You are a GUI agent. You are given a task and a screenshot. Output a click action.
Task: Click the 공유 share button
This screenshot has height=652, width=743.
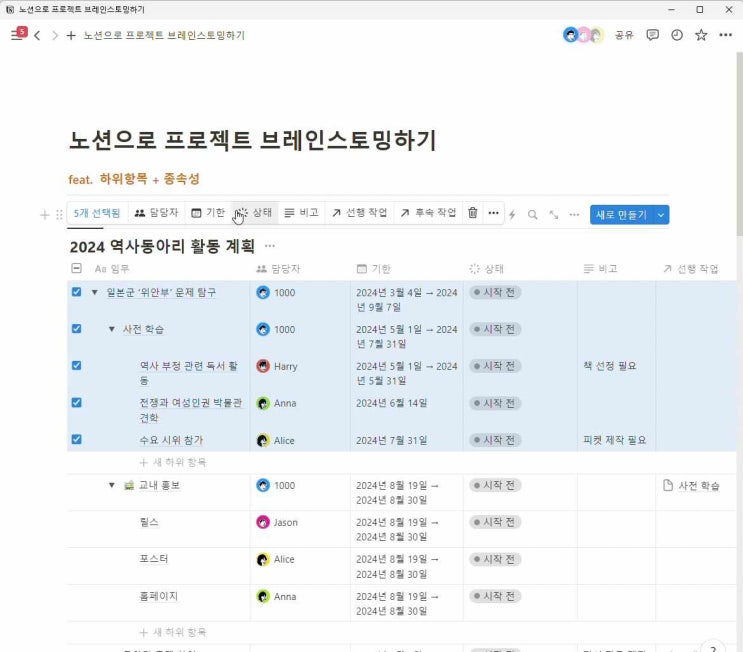624,35
